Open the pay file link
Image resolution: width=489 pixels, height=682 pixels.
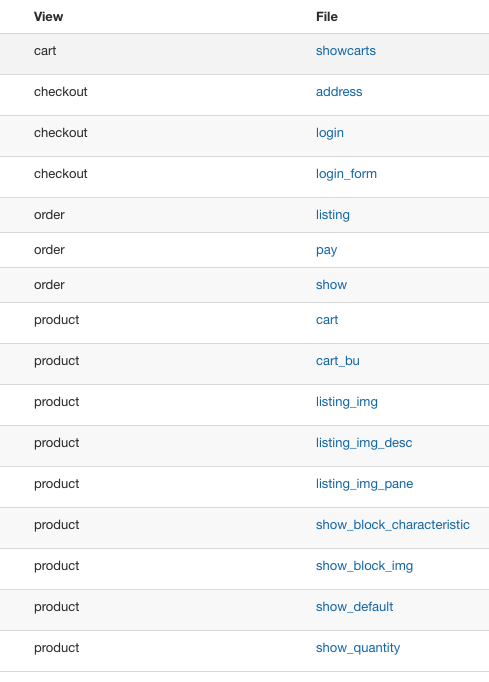326,251
